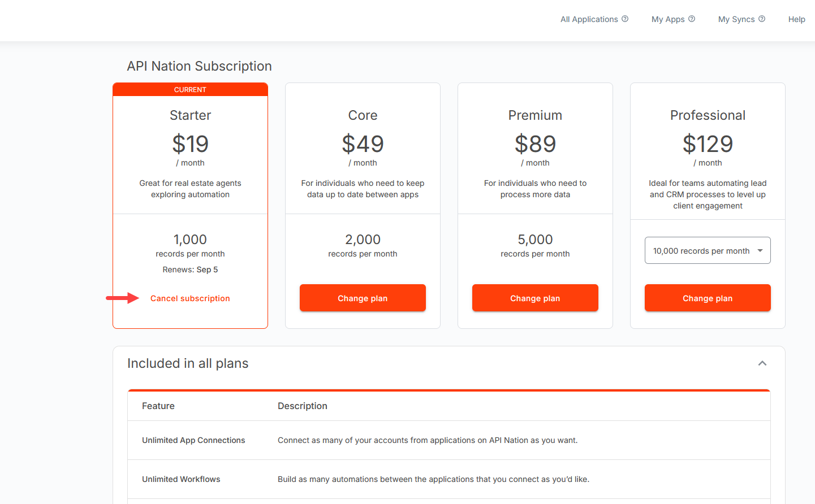Open My Syncs from the top bar
The height and width of the screenshot is (504, 815).
(x=736, y=19)
